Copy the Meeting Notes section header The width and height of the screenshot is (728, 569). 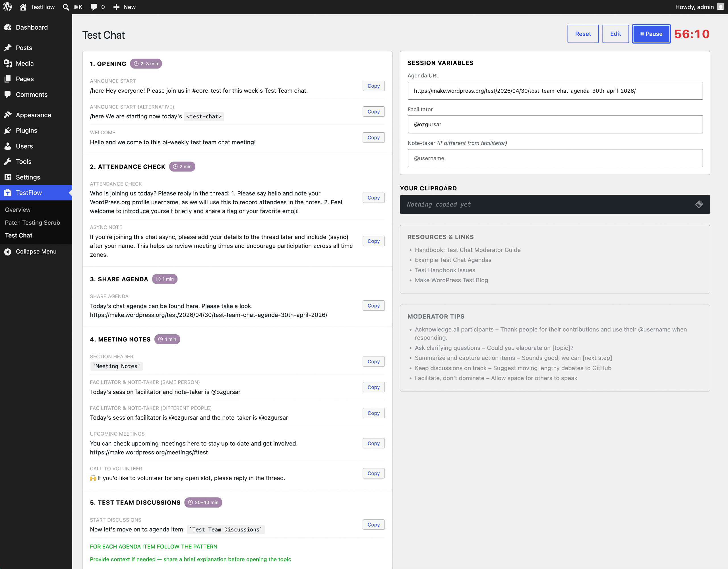click(x=373, y=362)
